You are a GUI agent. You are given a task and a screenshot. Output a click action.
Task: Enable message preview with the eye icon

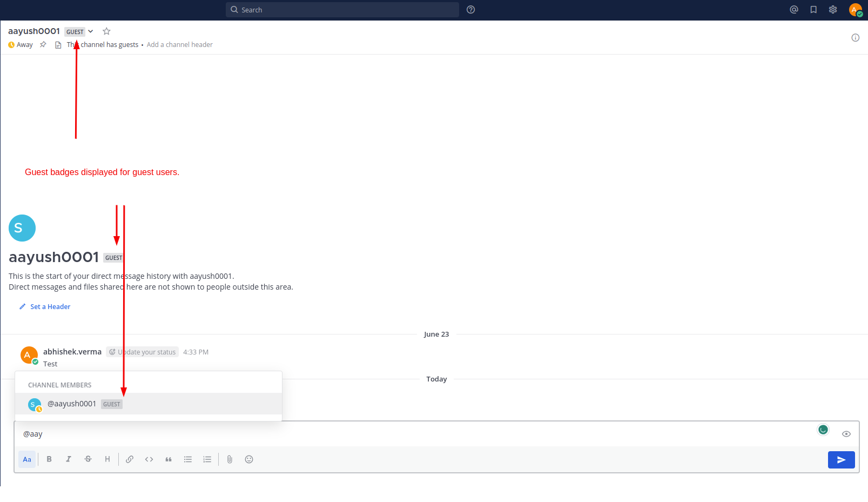[846, 434]
